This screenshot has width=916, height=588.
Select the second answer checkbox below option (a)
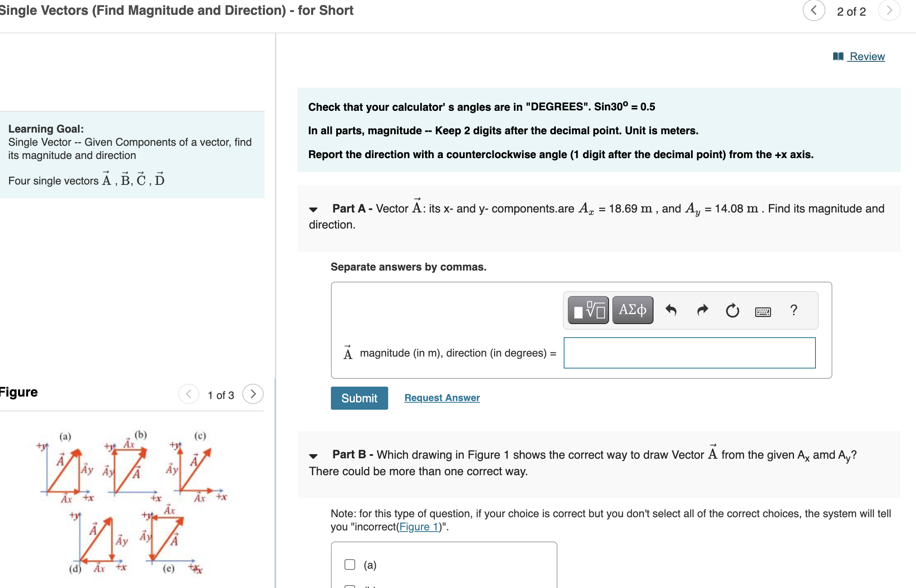pyautogui.click(x=349, y=586)
